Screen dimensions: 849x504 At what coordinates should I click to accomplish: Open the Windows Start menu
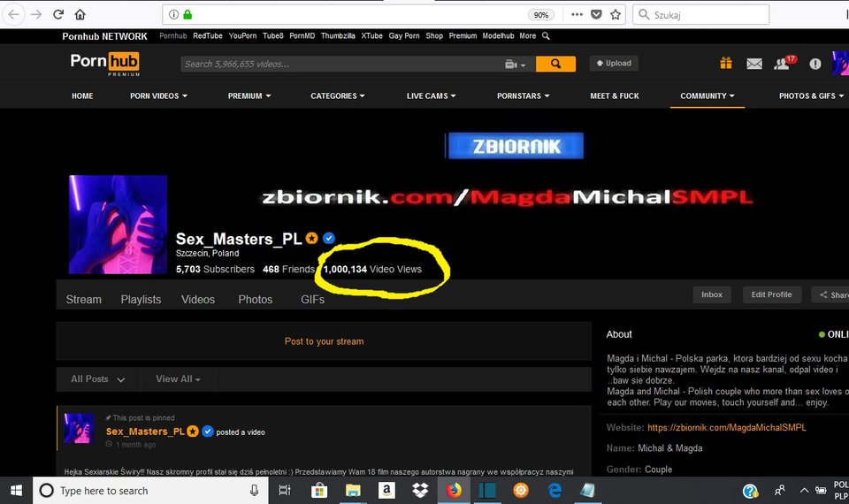point(16,491)
